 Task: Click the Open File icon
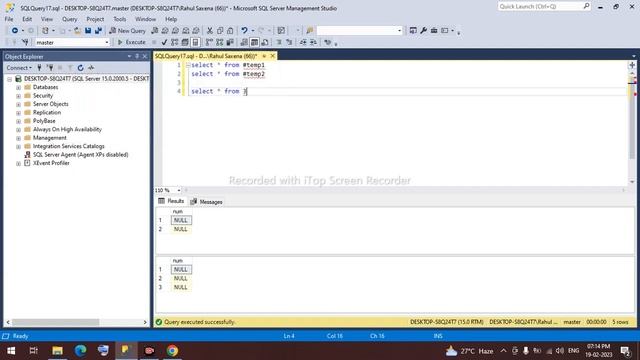tap(77, 31)
